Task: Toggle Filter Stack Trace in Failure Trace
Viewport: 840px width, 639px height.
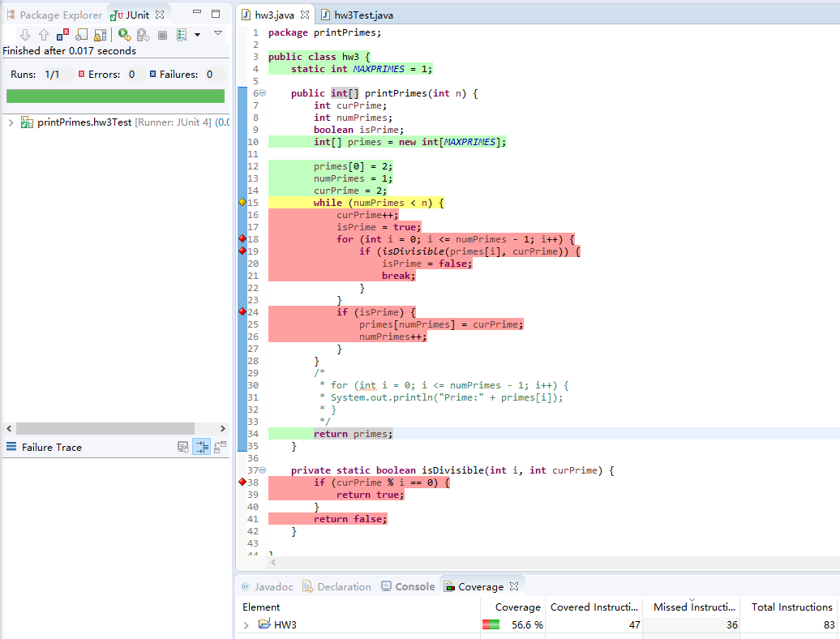Action: [202, 447]
